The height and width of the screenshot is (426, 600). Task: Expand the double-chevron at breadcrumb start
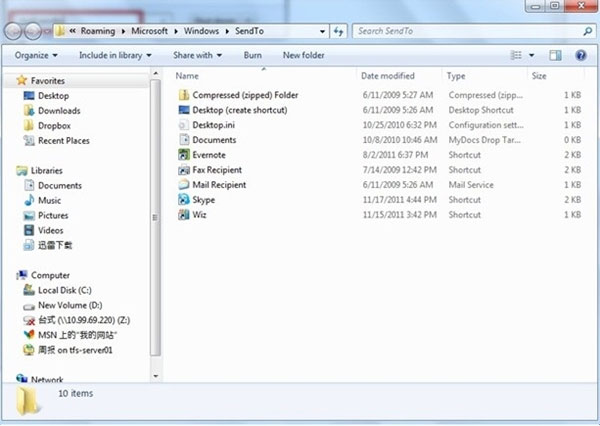(72, 31)
